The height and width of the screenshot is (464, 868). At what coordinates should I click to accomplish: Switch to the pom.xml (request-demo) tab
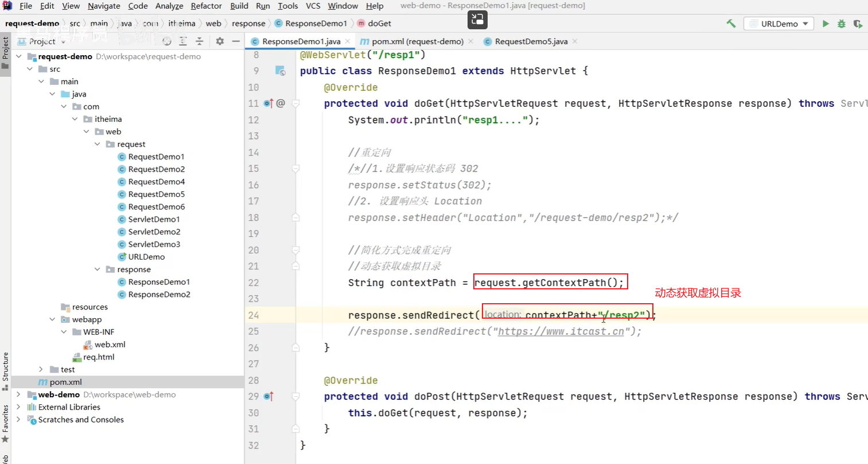click(417, 41)
